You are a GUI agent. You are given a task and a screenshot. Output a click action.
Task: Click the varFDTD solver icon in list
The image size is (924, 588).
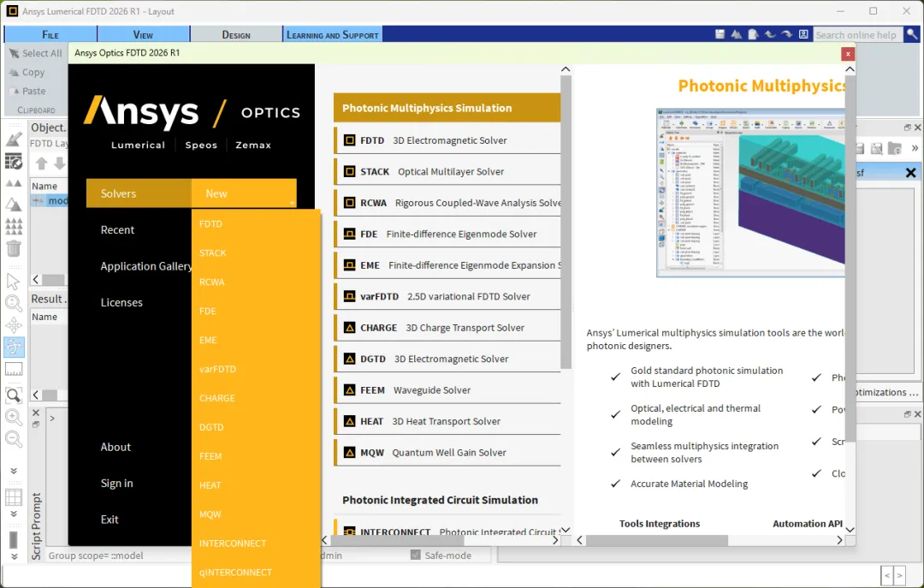(x=349, y=296)
